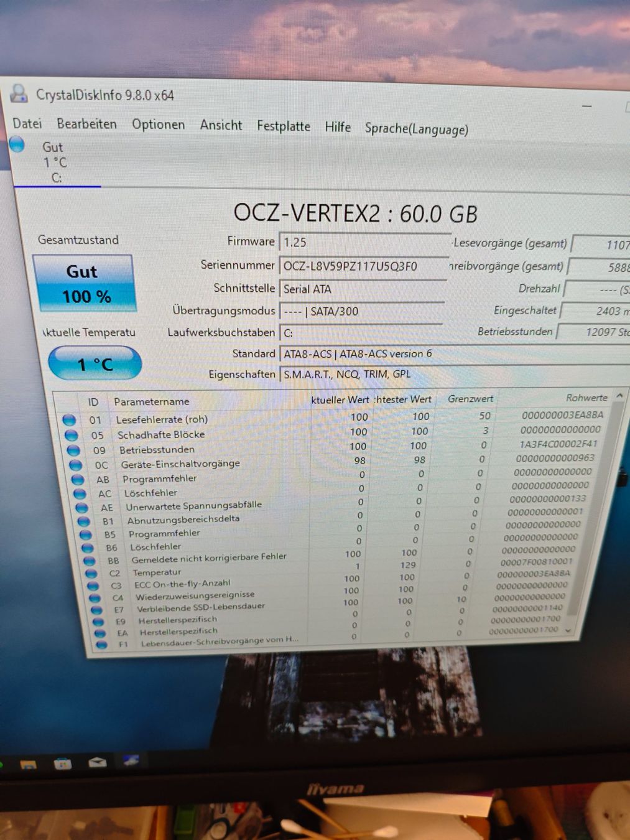This screenshot has width=630, height=840.
Task: Click the Betriebsstunden value field 12097
Action: click(x=594, y=332)
